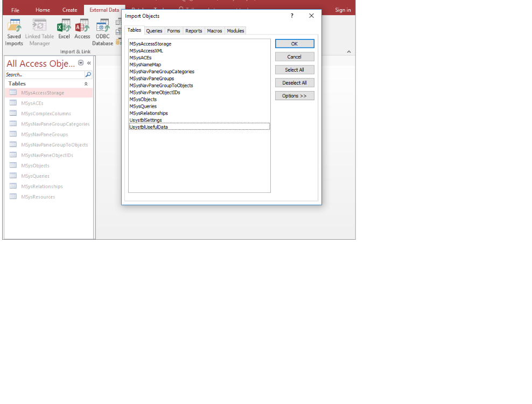Switch to the Forms tab
This screenshot has width=532, height=404.
[173, 31]
